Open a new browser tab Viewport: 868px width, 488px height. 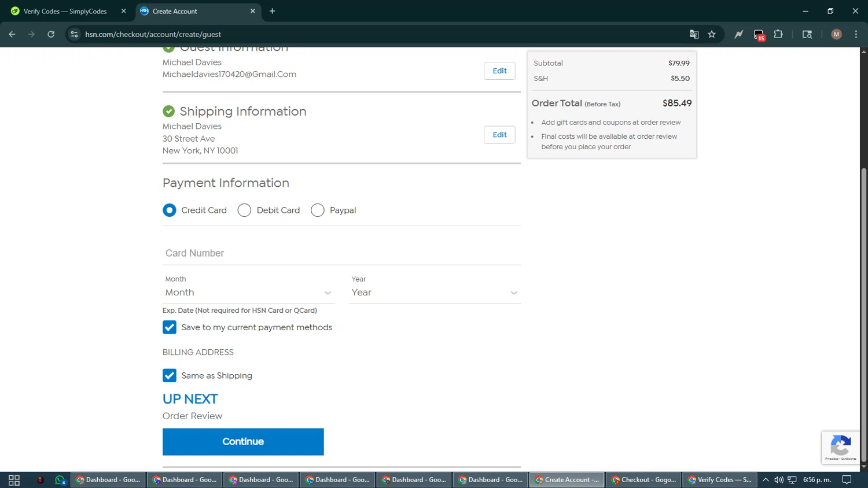(x=272, y=12)
